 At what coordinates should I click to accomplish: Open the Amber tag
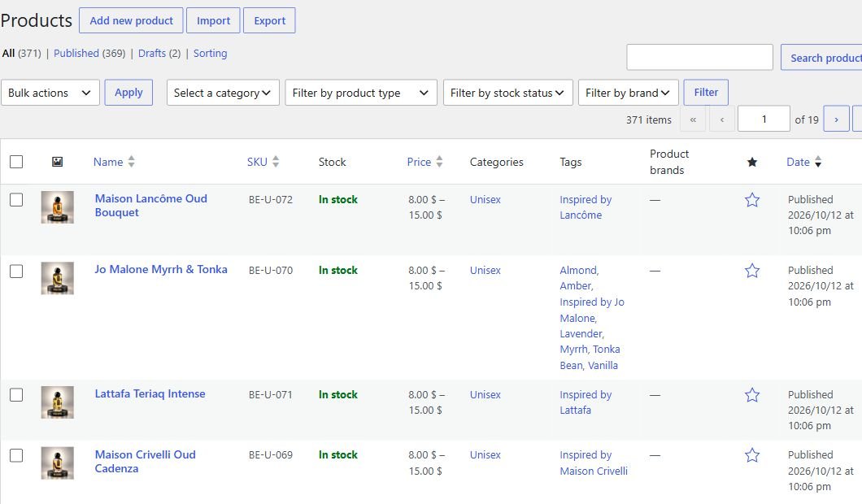[575, 286]
